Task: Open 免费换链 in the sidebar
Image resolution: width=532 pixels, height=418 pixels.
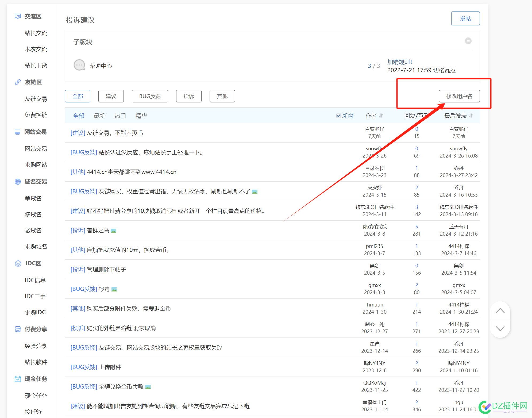Action: pos(36,115)
